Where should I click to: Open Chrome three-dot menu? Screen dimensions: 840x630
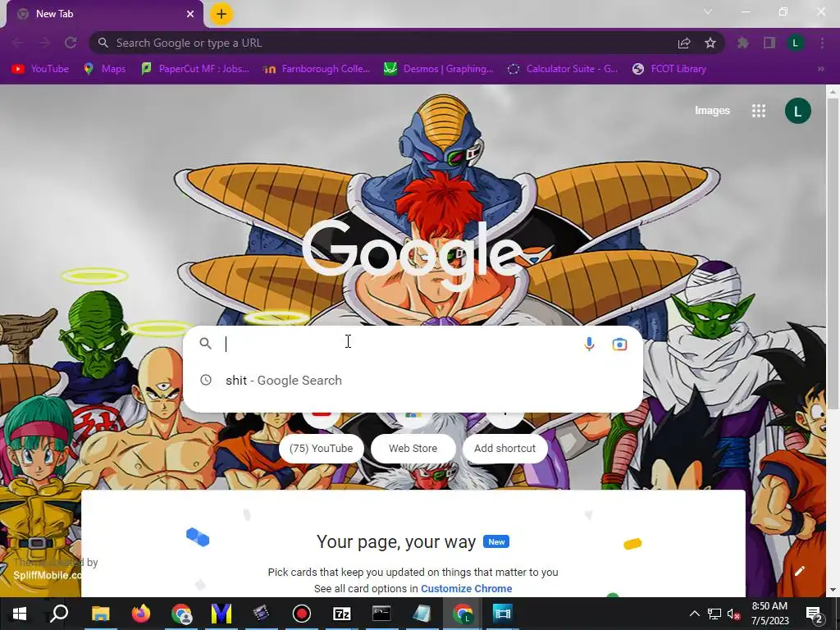(x=822, y=43)
